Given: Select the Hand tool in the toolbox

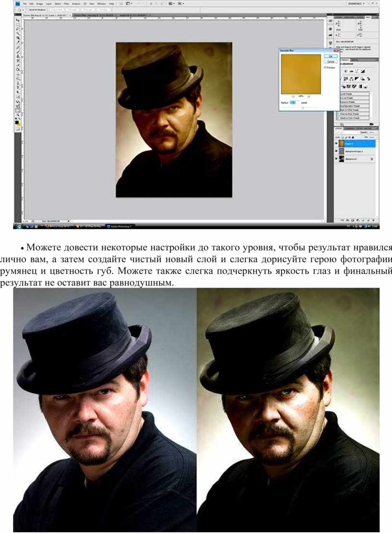Looking at the screenshot, I should [18, 110].
